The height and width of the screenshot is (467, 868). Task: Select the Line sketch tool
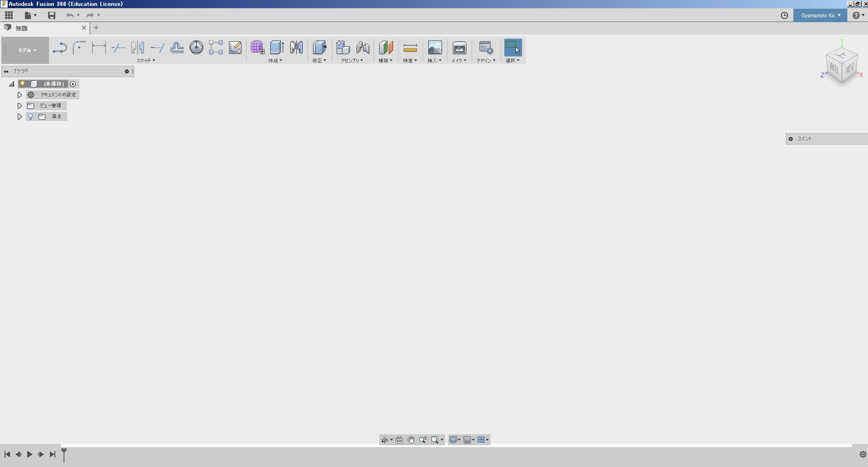click(x=59, y=48)
